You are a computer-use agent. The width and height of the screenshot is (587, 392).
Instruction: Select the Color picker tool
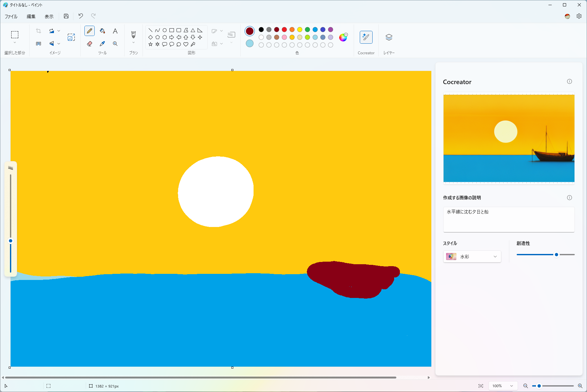pos(102,44)
